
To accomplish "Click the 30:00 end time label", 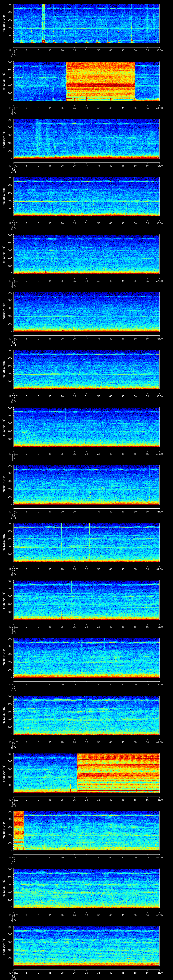I will pos(159,50).
